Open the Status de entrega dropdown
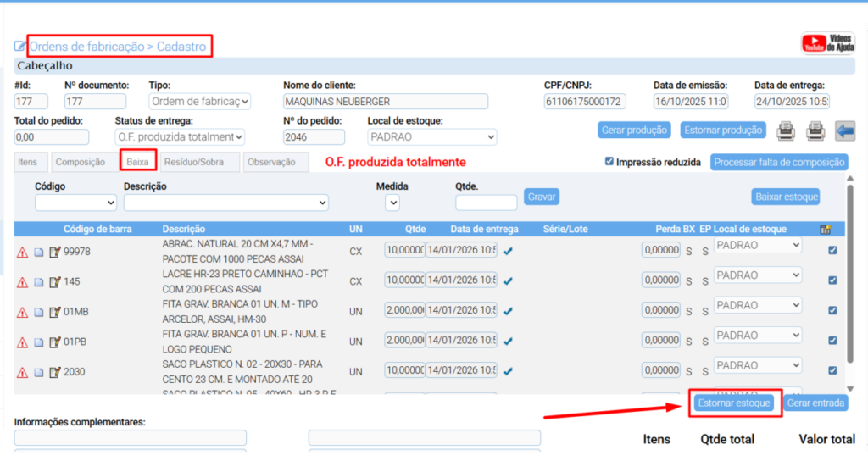 (180, 136)
